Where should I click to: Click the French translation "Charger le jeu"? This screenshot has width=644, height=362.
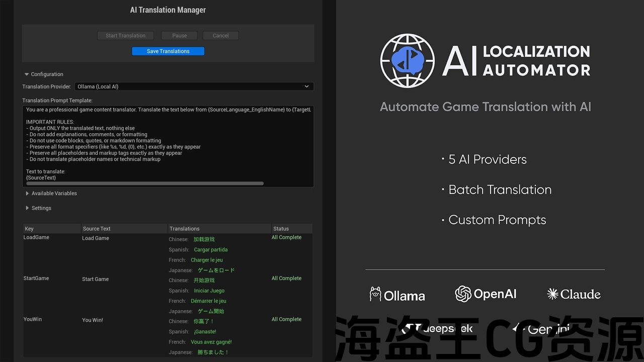click(207, 260)
